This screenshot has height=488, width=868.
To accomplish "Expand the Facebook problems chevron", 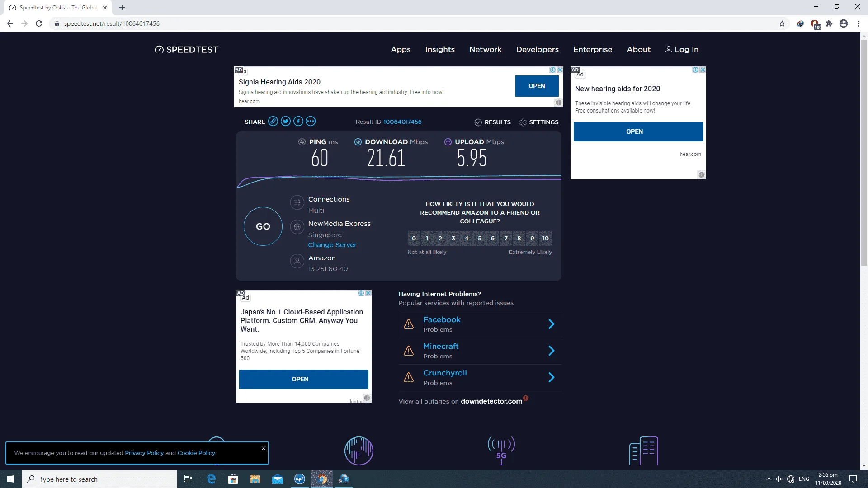I will click(552, 324).
